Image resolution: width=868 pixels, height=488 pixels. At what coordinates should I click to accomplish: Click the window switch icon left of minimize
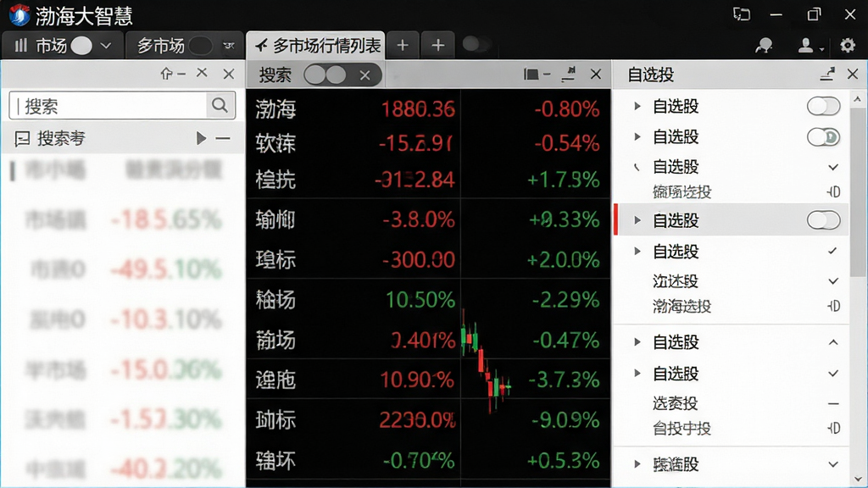[x=741, y=14]
